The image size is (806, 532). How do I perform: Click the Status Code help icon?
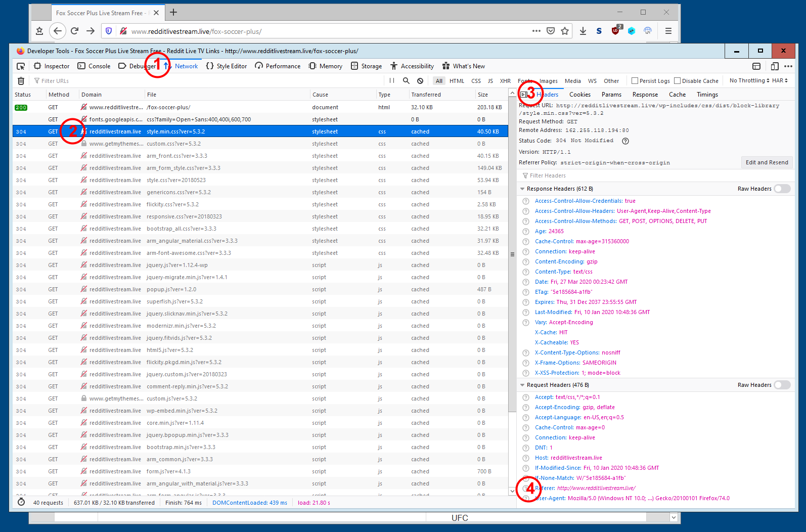click(625, 141)
